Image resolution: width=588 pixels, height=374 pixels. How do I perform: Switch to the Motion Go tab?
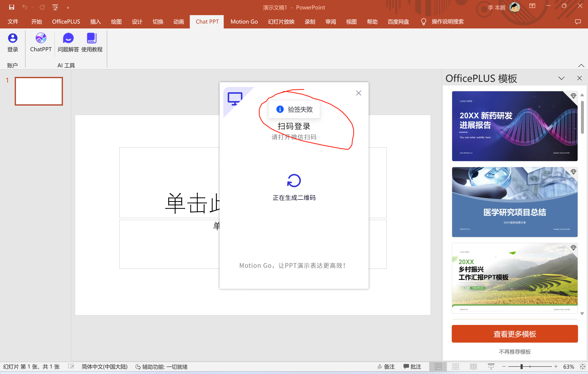coord(244,22)
